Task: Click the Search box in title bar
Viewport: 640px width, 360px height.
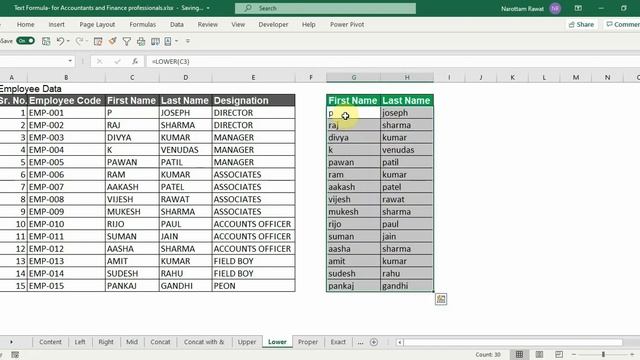Action: [x=325, y=8]
